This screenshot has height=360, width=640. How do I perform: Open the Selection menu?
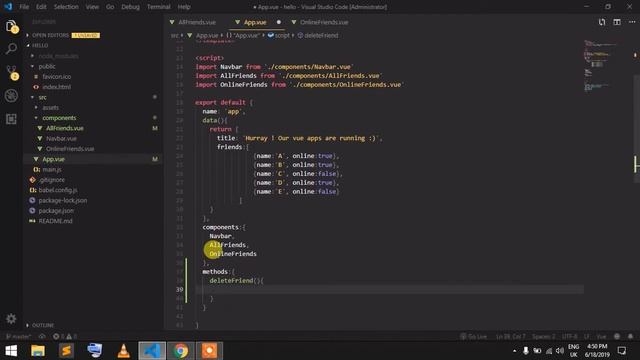66,7
